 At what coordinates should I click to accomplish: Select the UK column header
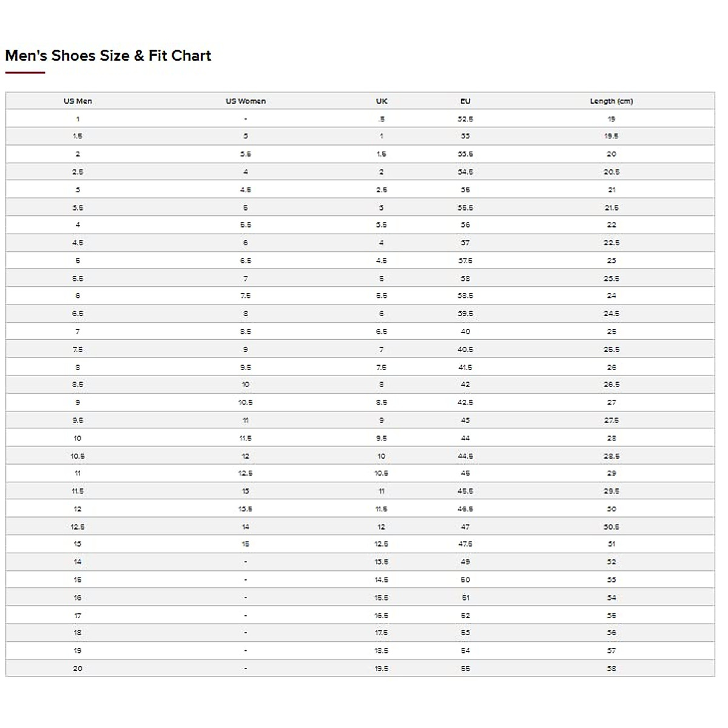(382, 101)
